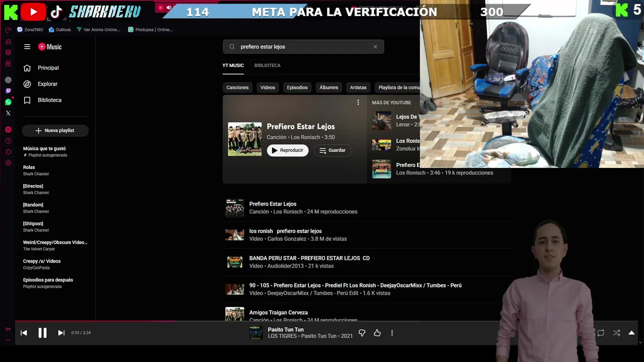Viewport: 644px width, 362px height.
Task: Open WhatsApp in the browser sidebar
Action: tap(8, 102)
